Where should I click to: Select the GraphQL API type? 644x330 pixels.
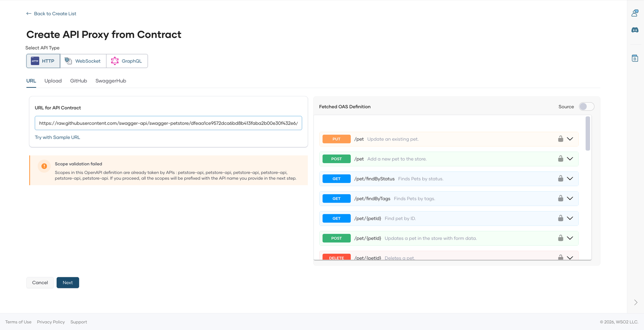(x=127, y=61)
